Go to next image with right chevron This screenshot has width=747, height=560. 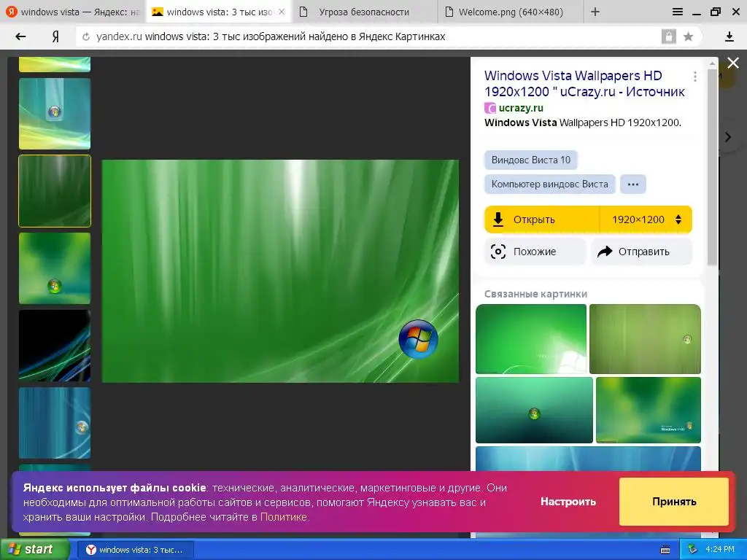coord(728,137)
